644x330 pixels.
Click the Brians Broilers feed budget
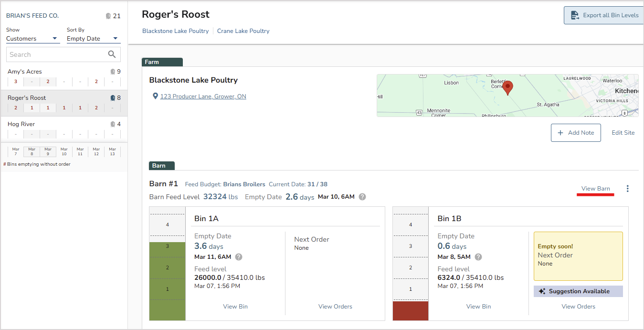(x=244, y=184)
